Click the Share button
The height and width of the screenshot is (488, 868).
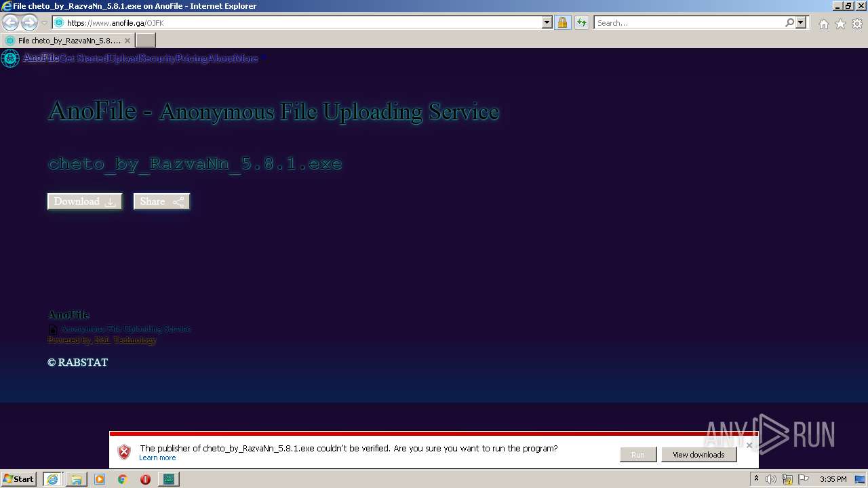coord(161,201)
